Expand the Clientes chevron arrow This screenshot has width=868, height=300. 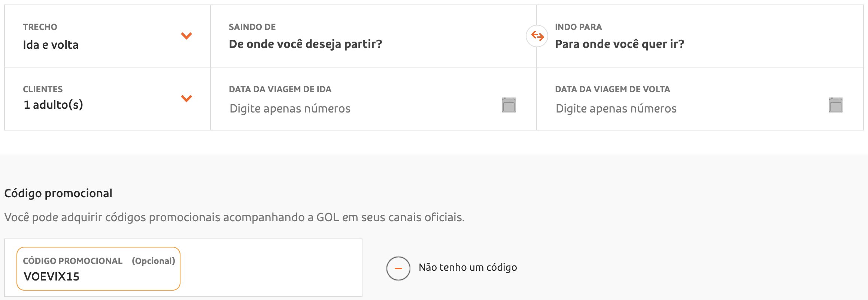click(x=186, y=98)
